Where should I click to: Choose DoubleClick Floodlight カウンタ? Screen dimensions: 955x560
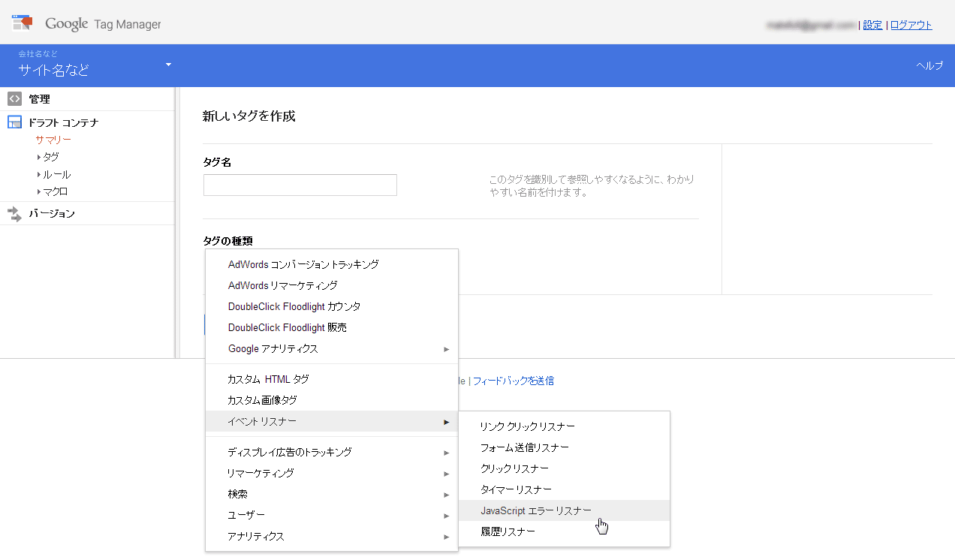click(x=331, y=306)
